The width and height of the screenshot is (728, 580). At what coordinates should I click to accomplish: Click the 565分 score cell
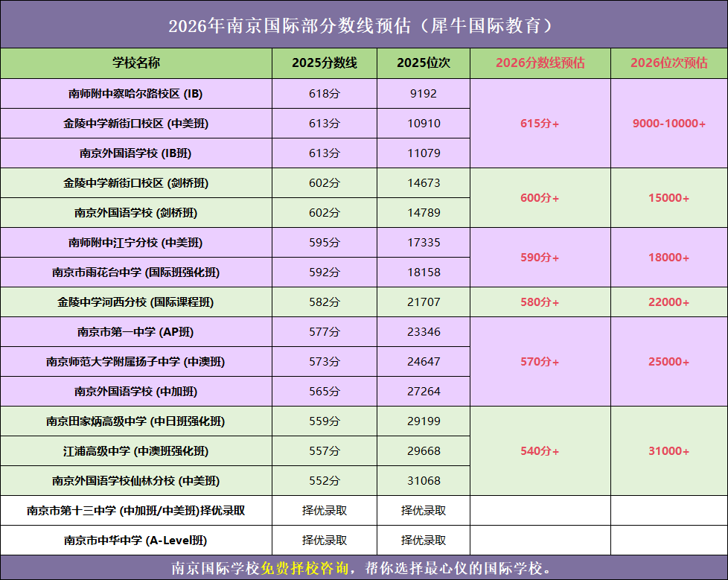pyautogui.click(x=325, y=392)
